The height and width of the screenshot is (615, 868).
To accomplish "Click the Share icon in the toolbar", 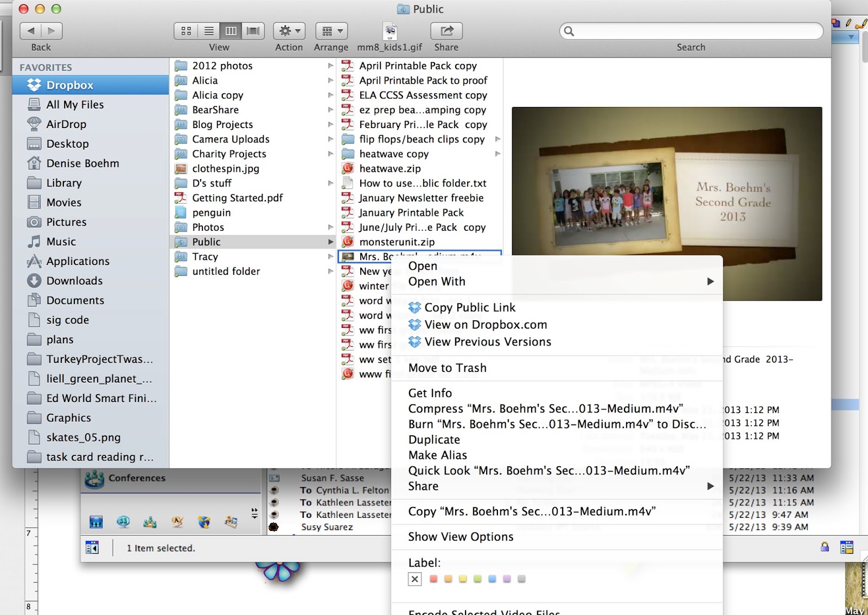I will 446,31.
